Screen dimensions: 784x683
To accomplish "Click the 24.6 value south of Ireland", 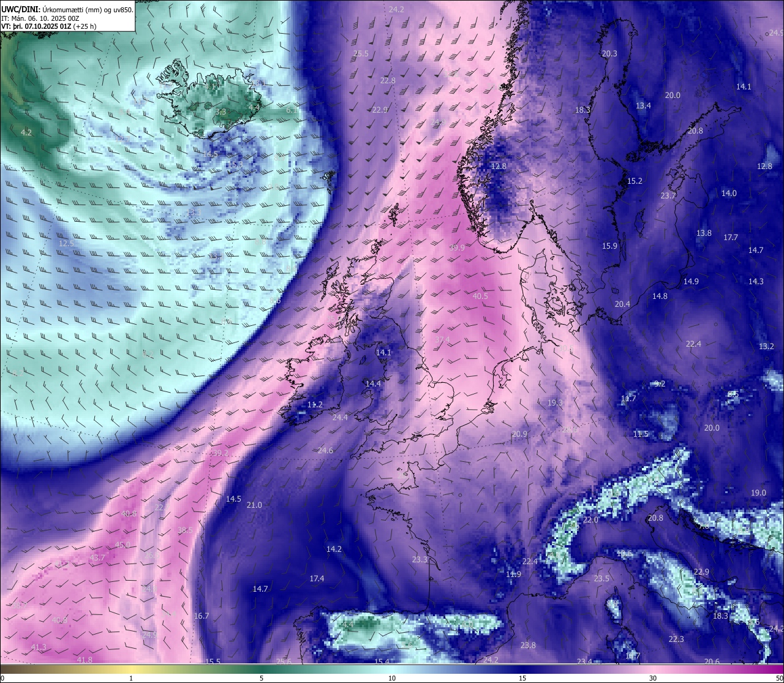I will click(x=325, y=450).
